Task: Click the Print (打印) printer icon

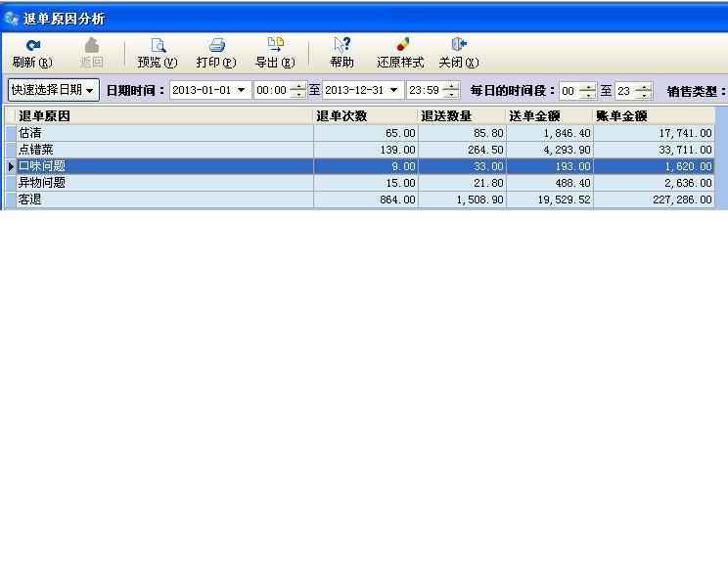Action: tap(216, 45)
